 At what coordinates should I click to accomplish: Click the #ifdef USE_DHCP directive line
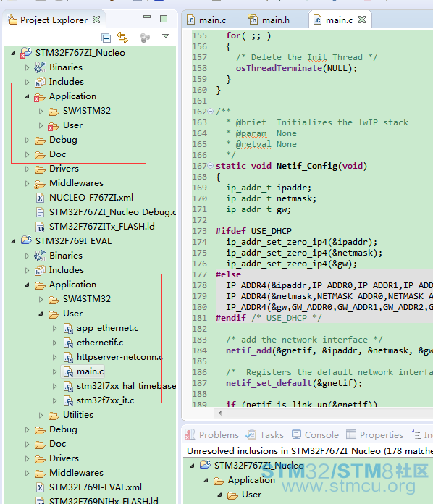pos(253,231)
